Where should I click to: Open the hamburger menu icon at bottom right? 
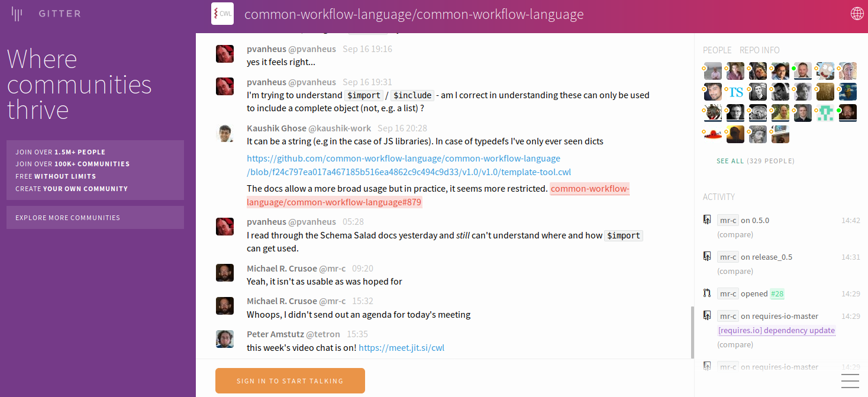[850, 380]
